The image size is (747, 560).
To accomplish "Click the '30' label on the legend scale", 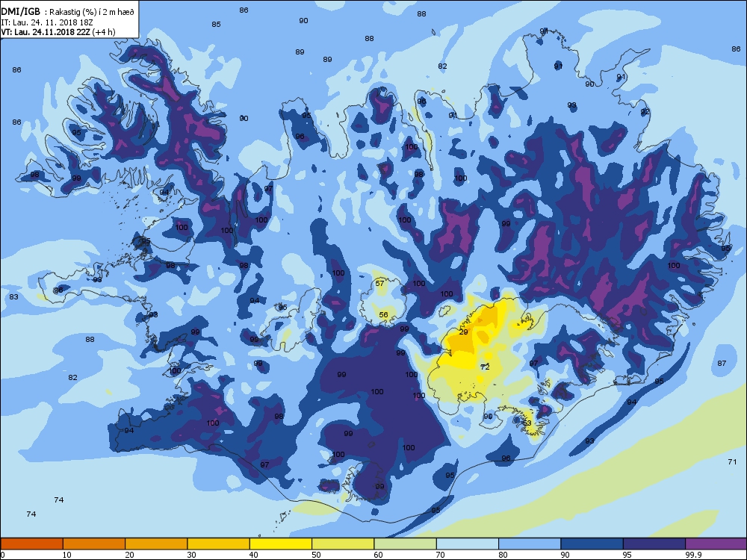I will pos(192,555).
